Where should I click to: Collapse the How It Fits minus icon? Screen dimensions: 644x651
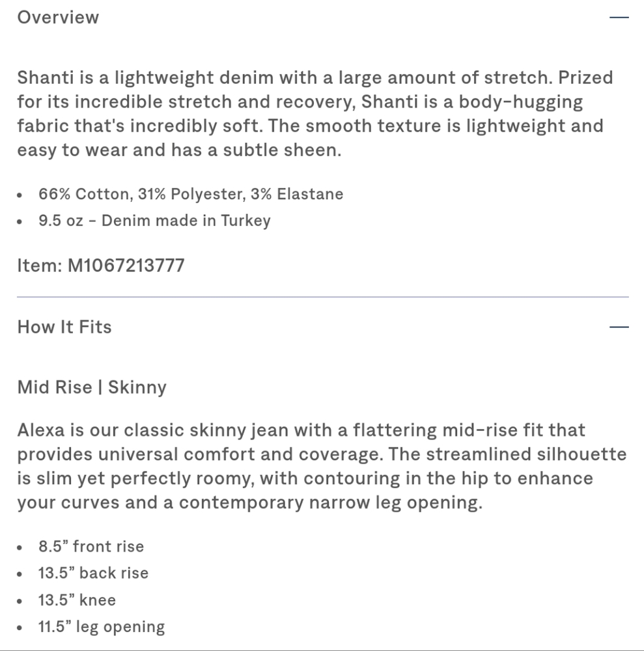coord(619,327)
